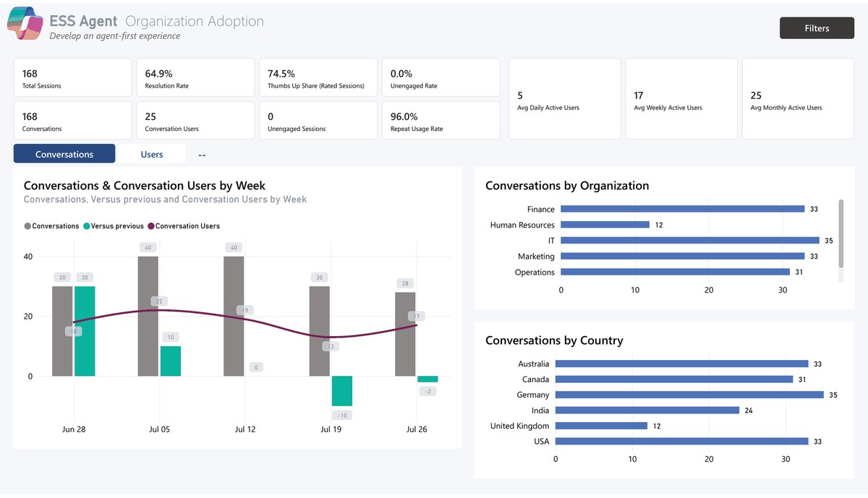
Task: Select the gray Conversations bar for Jul 19
Action: [320, 331]
